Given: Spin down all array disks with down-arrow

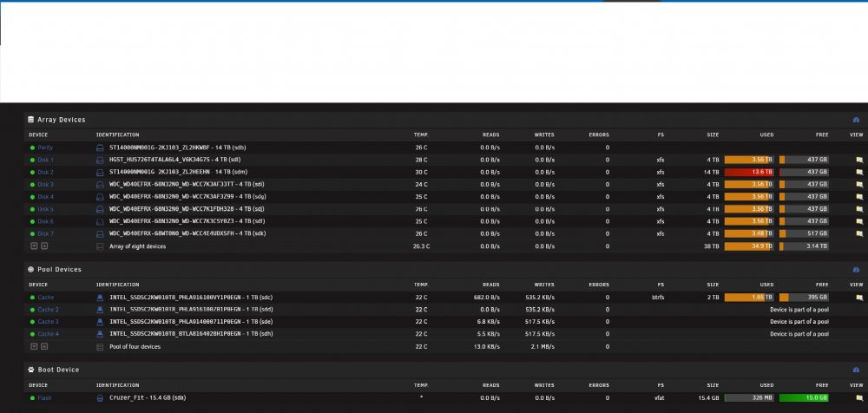Looking at the screenshot, I should click(34, 246).
